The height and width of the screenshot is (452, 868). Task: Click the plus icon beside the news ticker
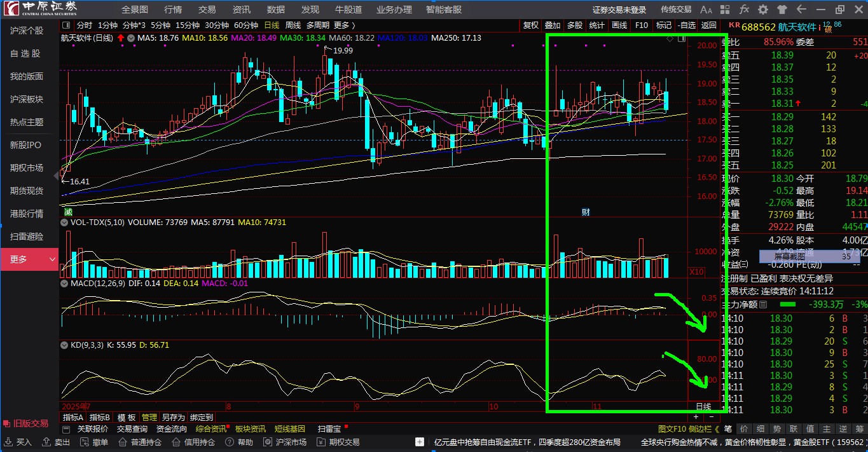420,442
